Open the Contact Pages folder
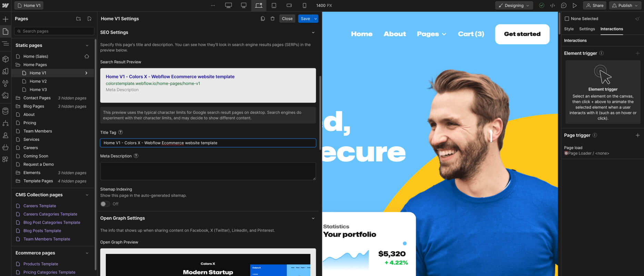 37,98
